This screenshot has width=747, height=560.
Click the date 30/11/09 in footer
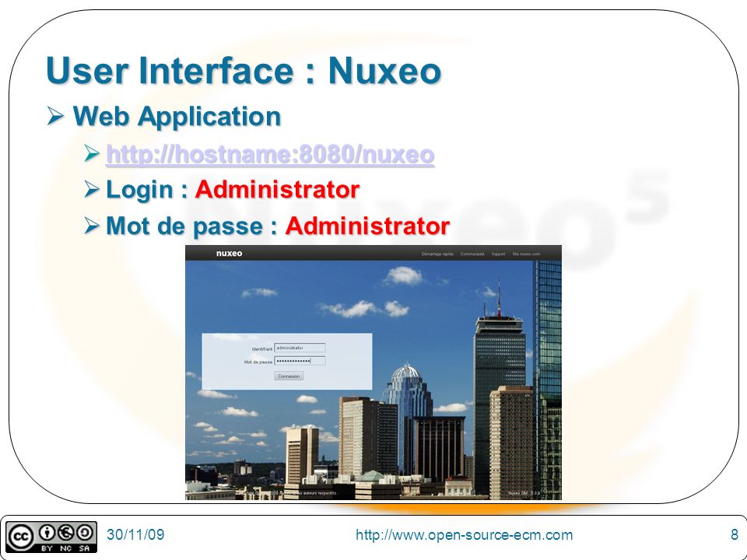135,534
